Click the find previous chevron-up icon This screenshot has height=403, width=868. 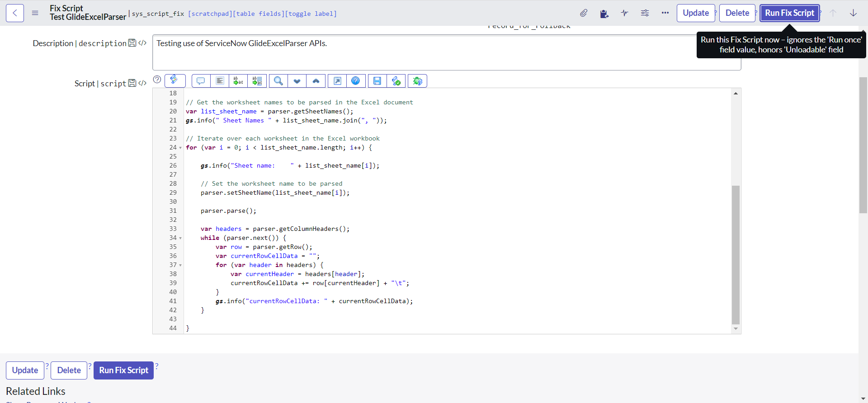[316, 81]
